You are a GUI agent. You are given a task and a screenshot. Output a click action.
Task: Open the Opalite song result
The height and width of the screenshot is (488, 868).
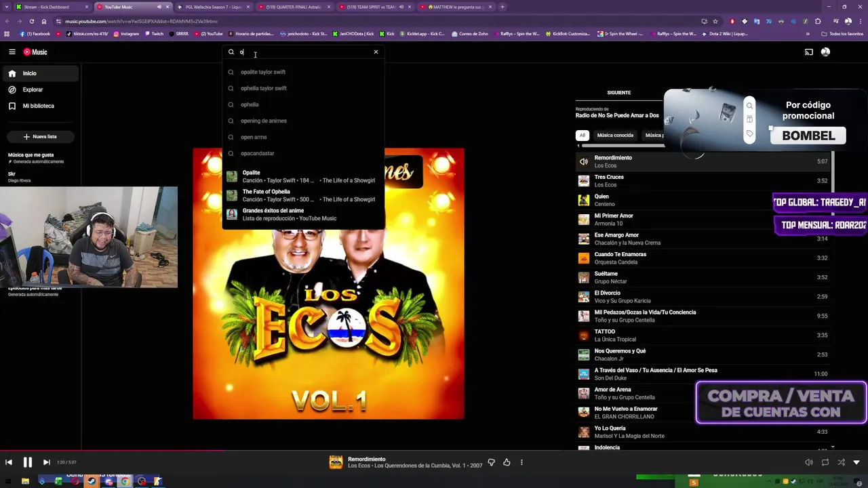click(303, 176)
